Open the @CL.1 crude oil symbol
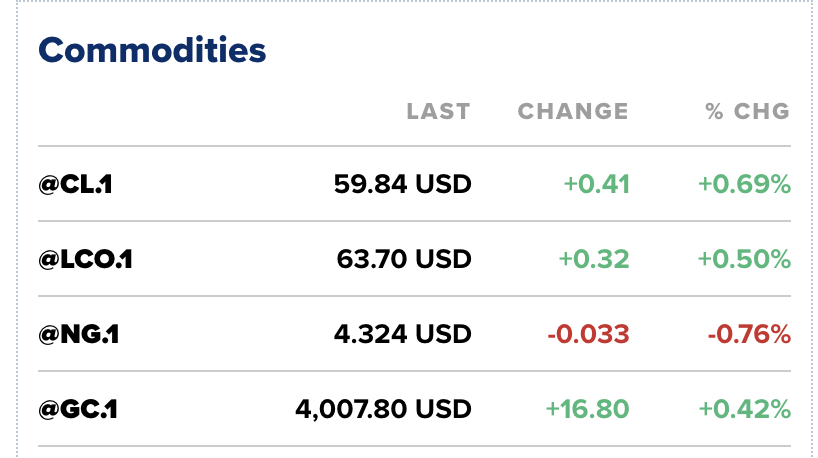This screenshot has height=458, width=818. coord(75,184)
